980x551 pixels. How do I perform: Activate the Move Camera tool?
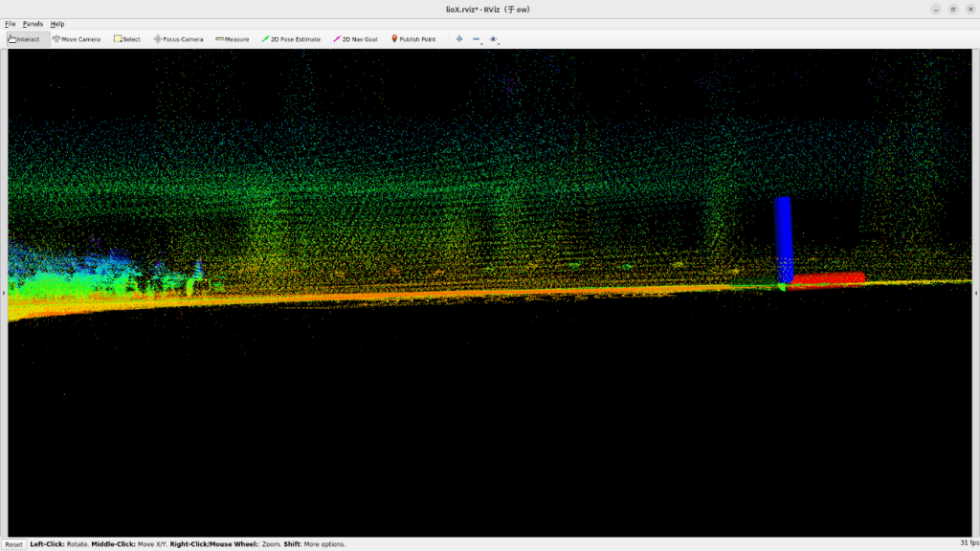point(77,39)
